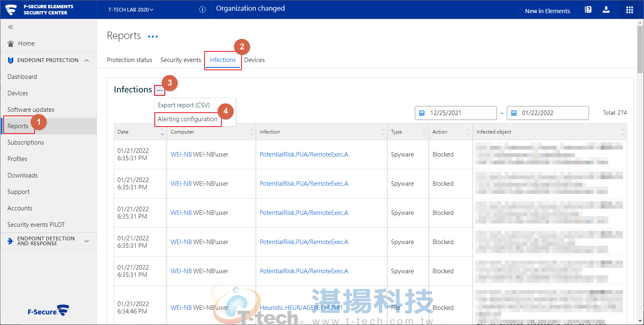Open the start date calendar icon
Screen dimensions: 644x325
(x=422, y=113)
